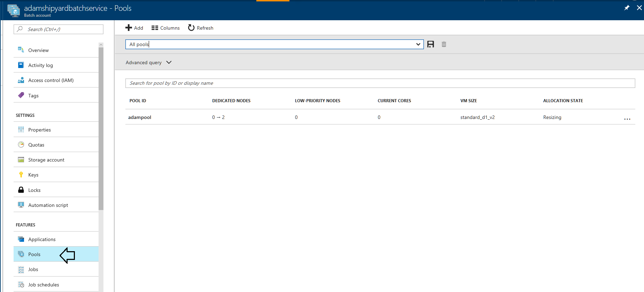This screenshot has height=292, width=644.
Task: Open the Overview menu item
Action: pyautogui.click(x=56, y=50)
